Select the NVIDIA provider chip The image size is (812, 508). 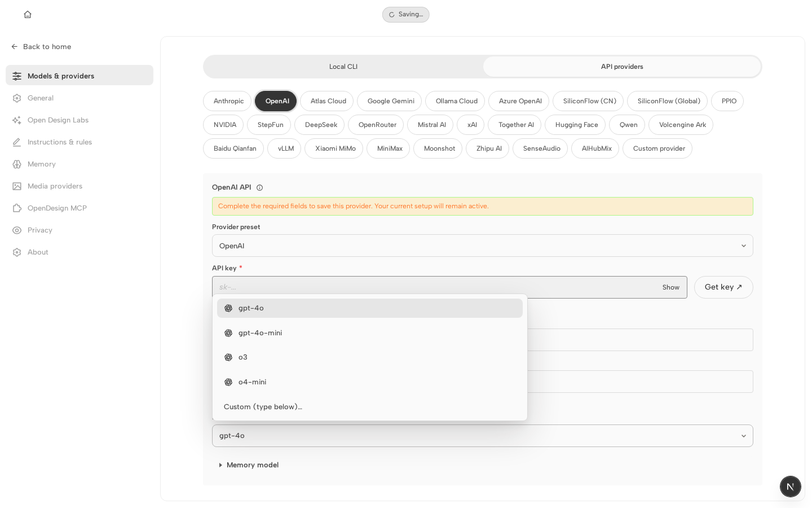click(x=223, y=125)
